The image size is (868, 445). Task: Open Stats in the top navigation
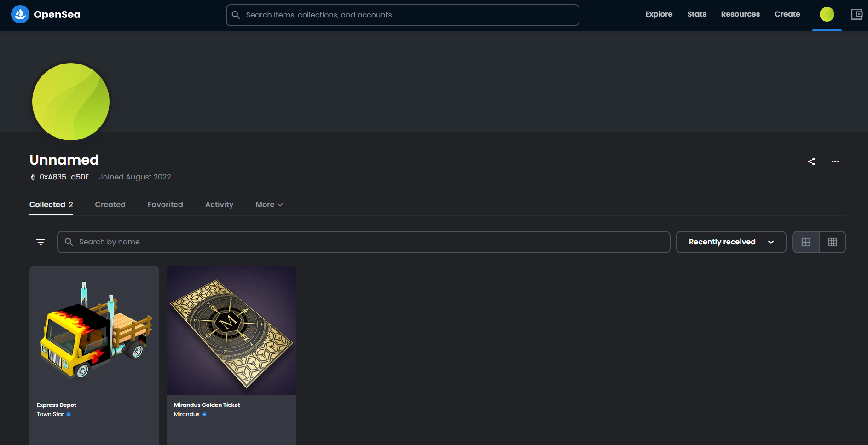pos(696,14)
